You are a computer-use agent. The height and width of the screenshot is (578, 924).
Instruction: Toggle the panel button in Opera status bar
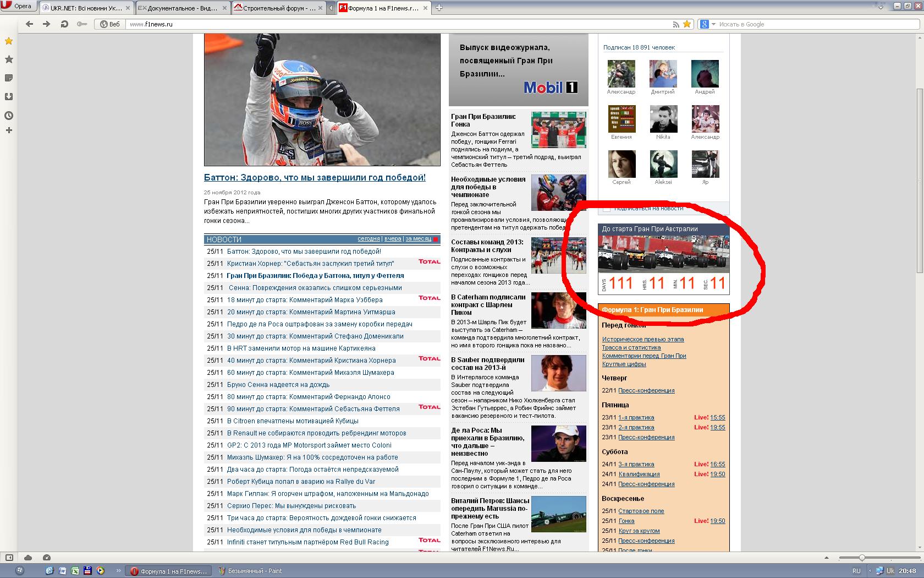[x=9, y=558]
